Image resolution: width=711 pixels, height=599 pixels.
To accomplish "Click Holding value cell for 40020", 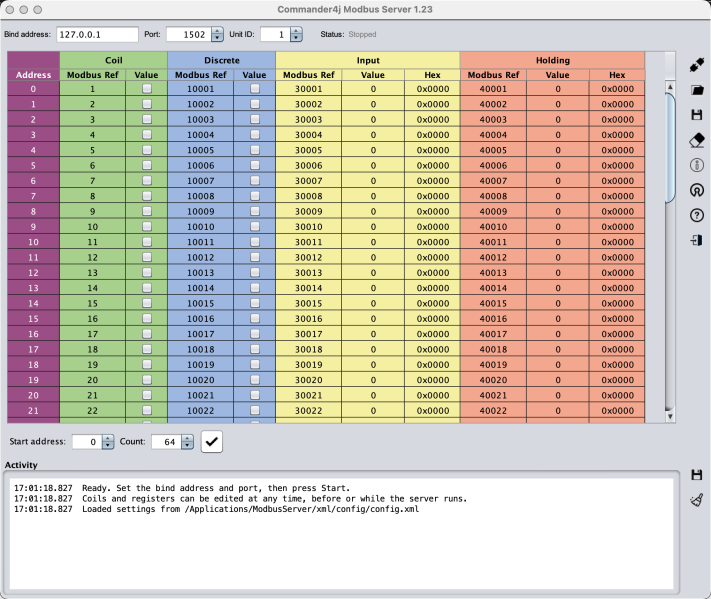I will click(558, 380).
